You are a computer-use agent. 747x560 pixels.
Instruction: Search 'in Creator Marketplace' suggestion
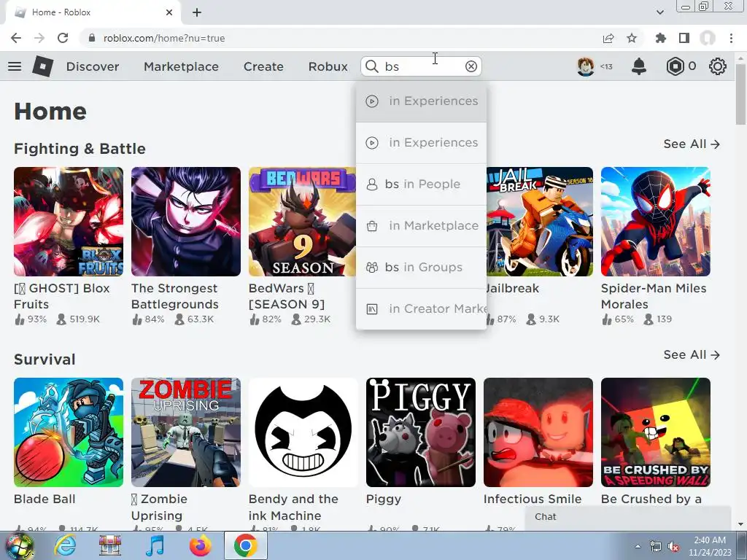coord(421,308)
